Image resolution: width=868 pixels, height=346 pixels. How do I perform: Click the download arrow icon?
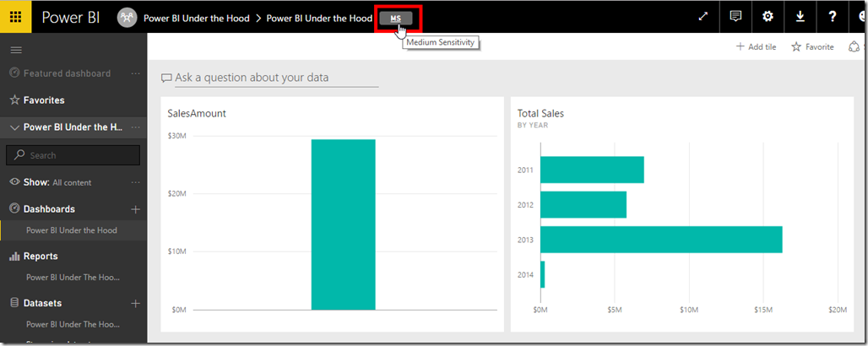[800, 17]
